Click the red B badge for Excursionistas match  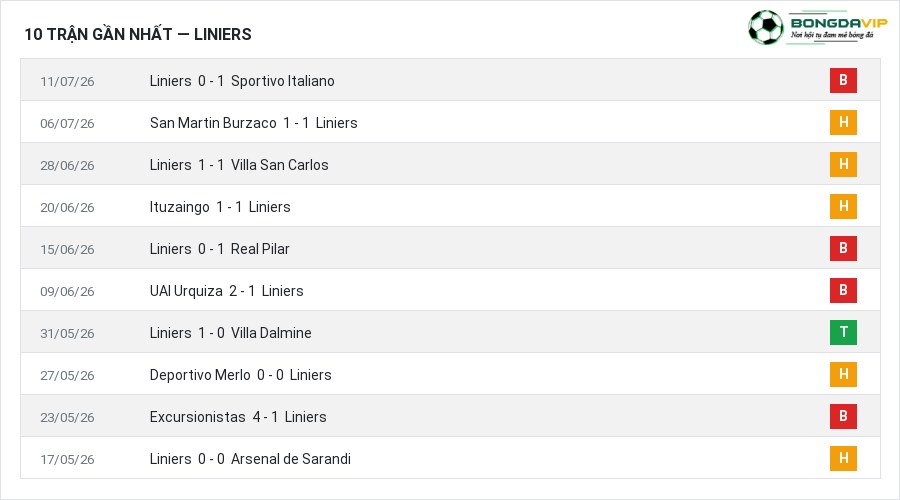[843, 416]
